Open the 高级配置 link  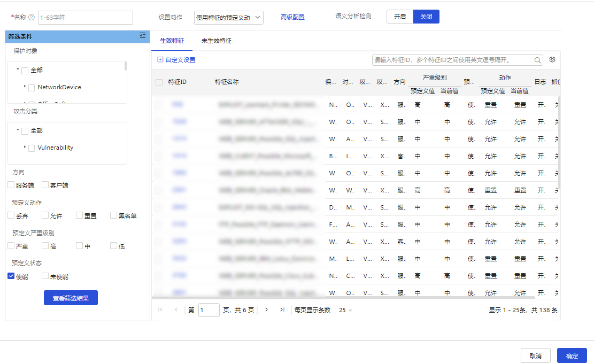tap(292, 18)
